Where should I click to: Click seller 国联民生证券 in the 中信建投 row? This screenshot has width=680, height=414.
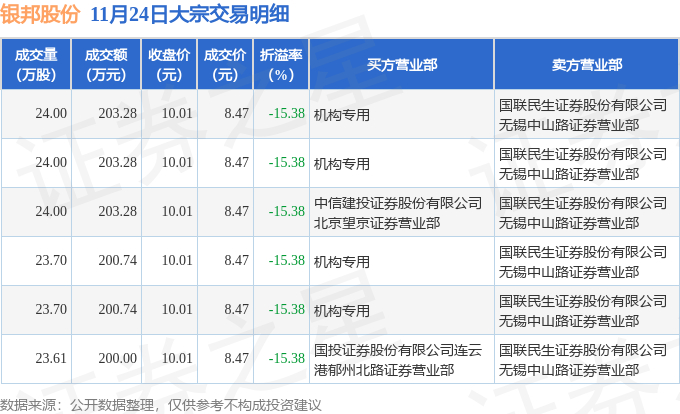pos(583,213)
